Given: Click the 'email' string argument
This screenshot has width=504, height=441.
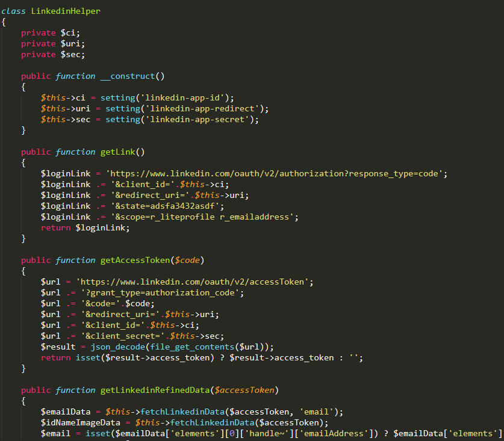Looking at the screenshot, I should 317,412.
